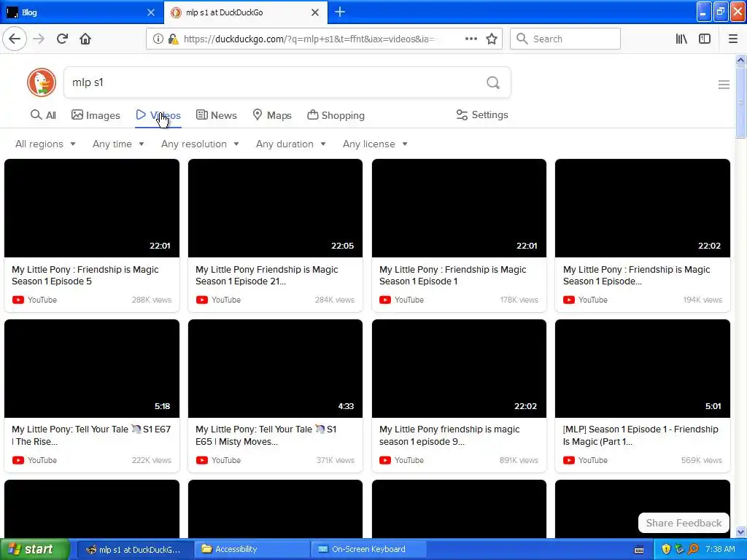Click the padlock warning security icon
The image size is (747, 560).
pyautogui.click(x=173, y=39)
